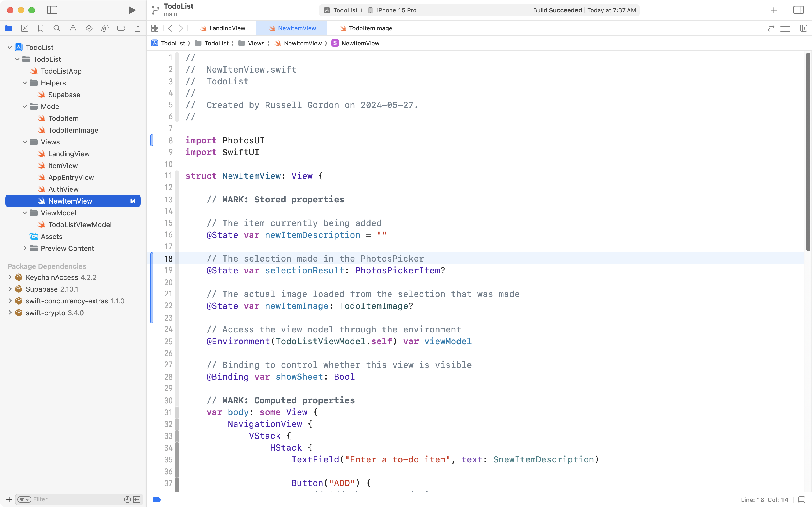Collapse the Views folder in the navigator
The height and width of the screenshot is (507, 812).
click(24, 142)
